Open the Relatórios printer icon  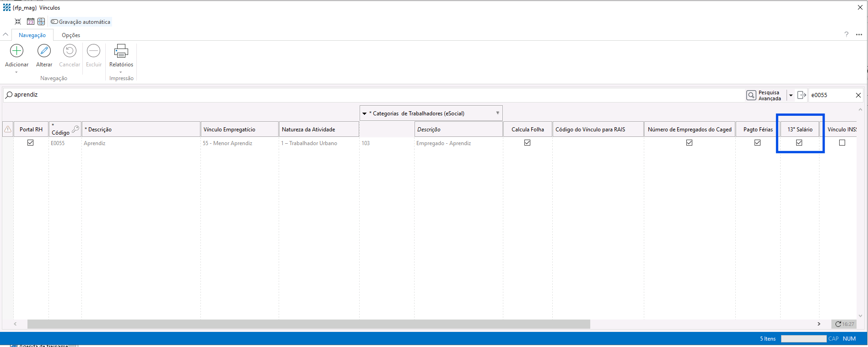121,51
